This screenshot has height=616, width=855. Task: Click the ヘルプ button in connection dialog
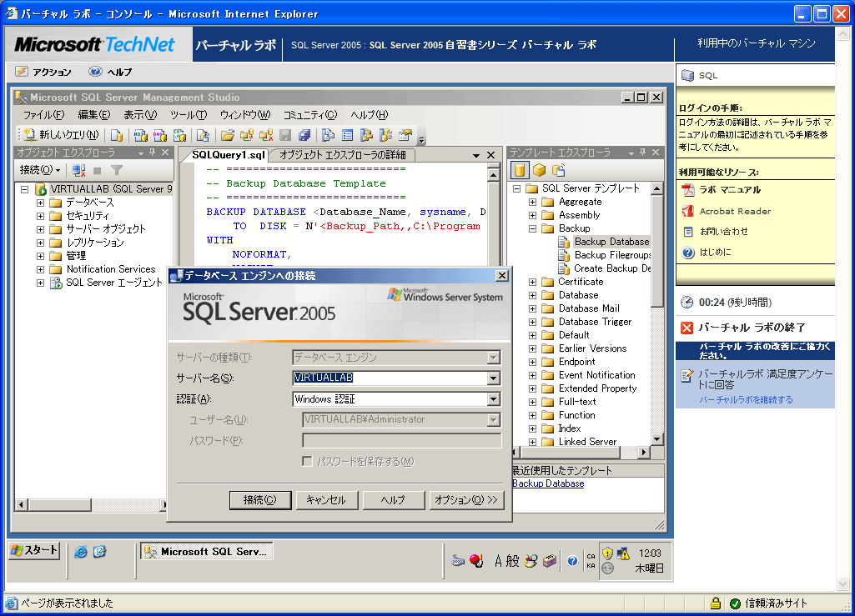393,500
